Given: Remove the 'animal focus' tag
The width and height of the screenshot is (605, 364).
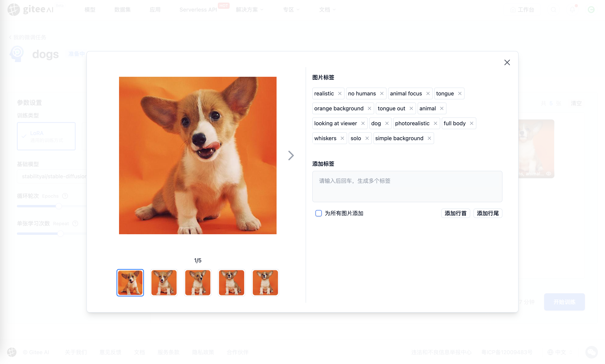Looking at the screenshot, I should tap(428, 93).
